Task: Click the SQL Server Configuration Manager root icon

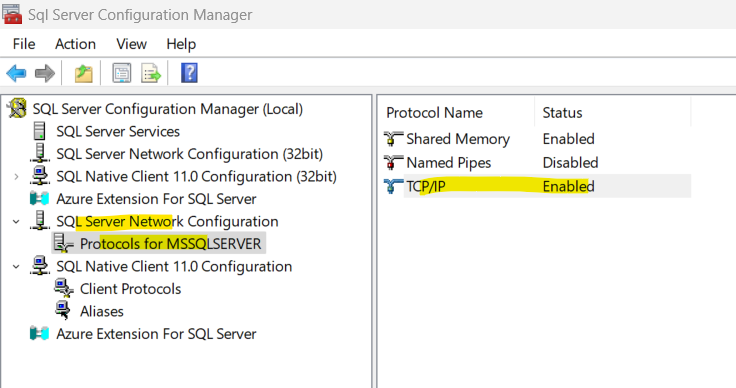Action: [x=17, y=108]
